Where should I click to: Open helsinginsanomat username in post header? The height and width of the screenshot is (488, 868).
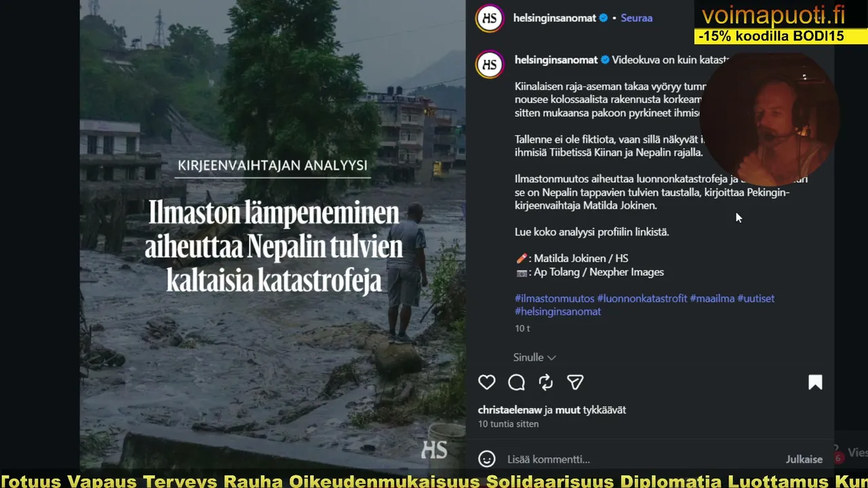click(555, 18)
